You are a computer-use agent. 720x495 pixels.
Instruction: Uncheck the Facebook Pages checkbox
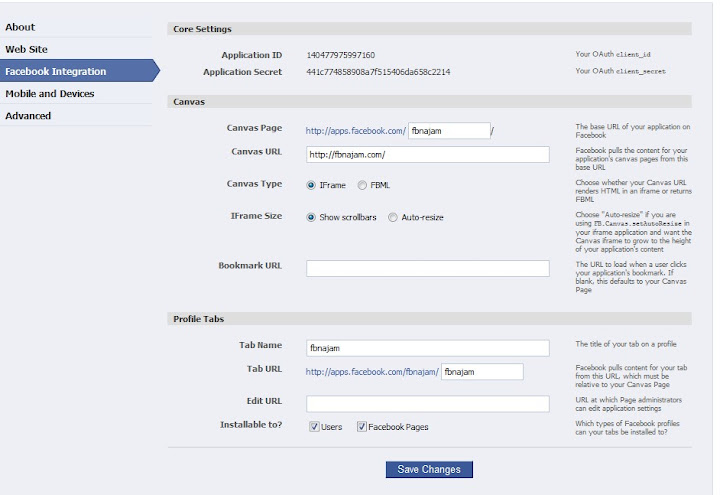pyautogui.click(x=362, y=426)
